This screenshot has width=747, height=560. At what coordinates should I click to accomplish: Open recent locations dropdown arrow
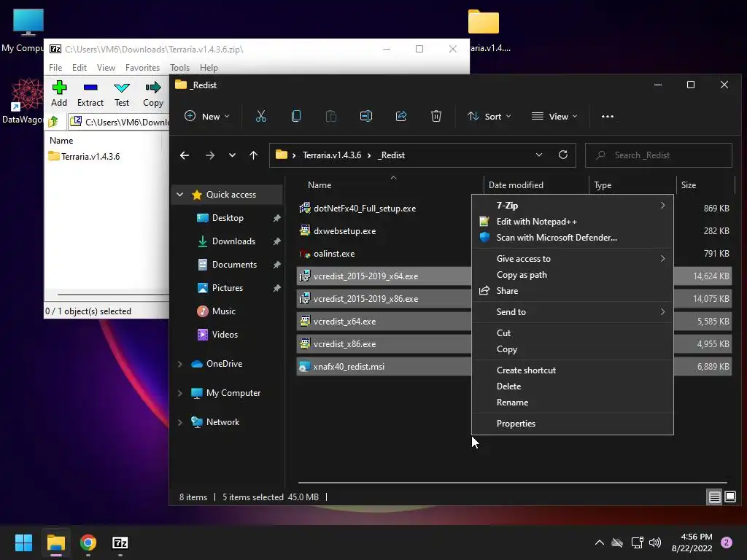(232, 155)
